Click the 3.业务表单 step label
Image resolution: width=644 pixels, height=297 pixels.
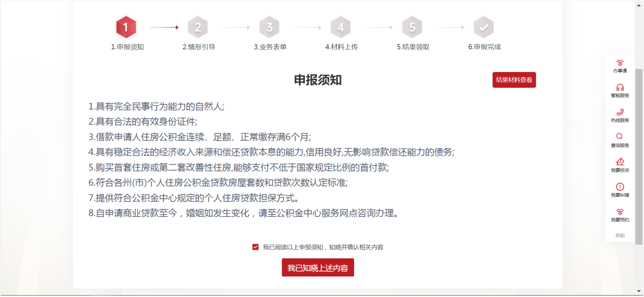click(270, 47)
